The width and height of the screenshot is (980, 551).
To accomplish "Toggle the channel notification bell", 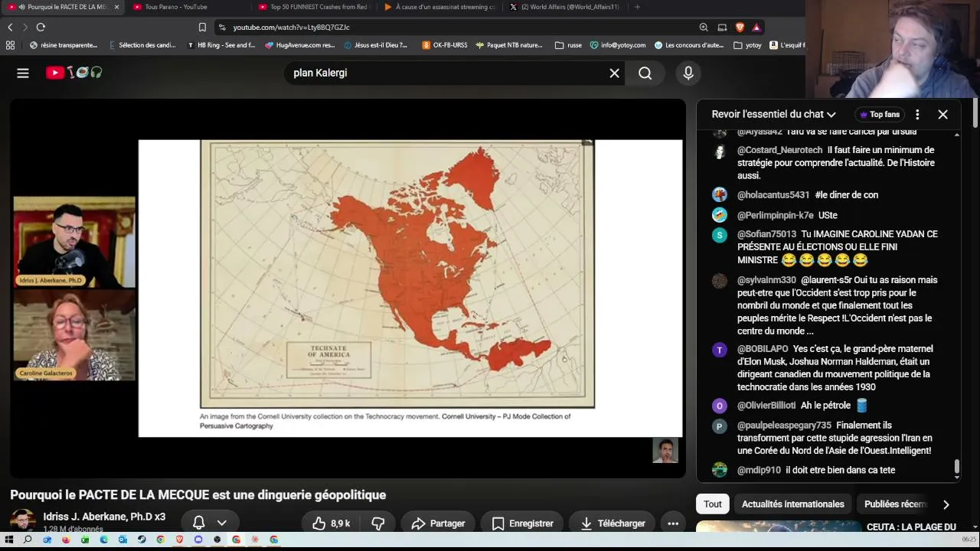I will (x=198, y=523).
